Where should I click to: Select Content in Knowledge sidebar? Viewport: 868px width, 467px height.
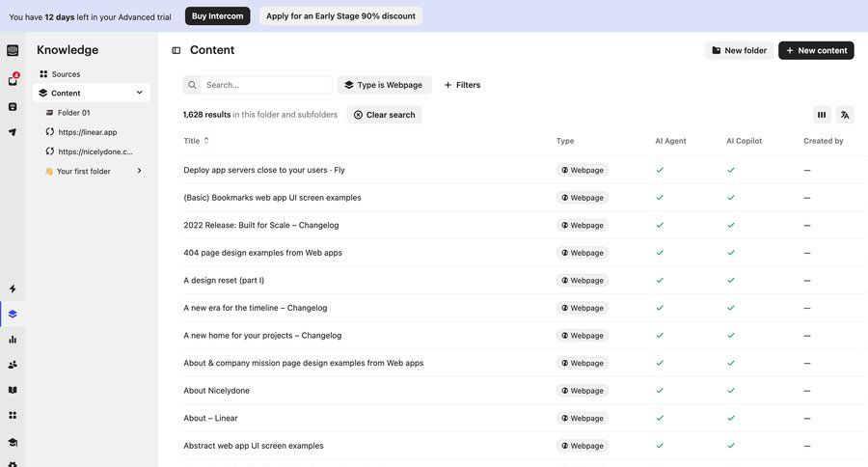92,93
